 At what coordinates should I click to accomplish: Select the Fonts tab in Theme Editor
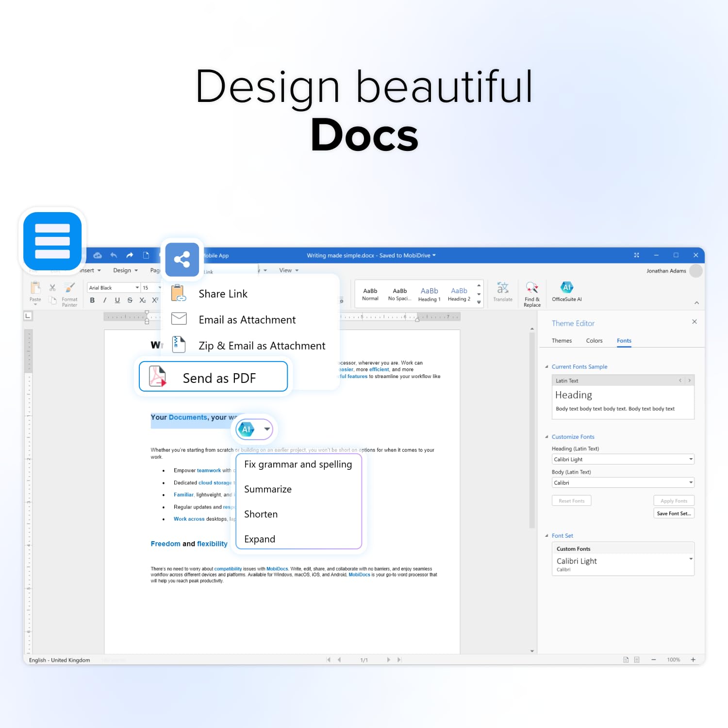tap(624, 341)
